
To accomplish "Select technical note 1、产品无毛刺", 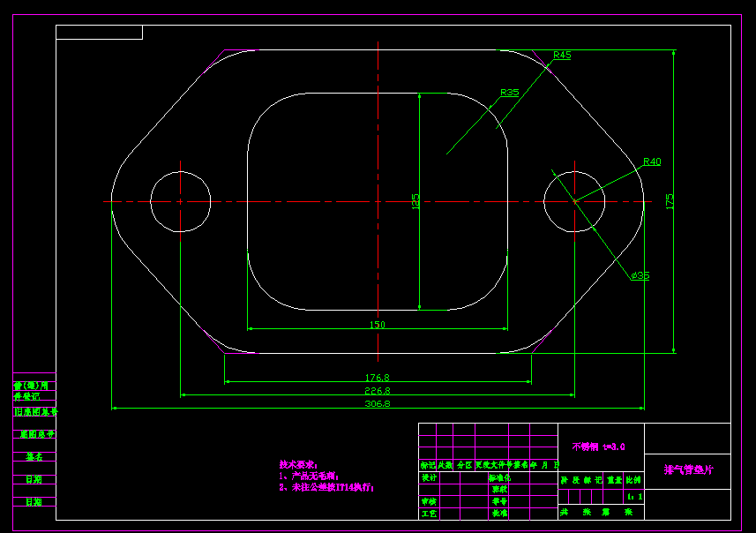I will 309,477.
